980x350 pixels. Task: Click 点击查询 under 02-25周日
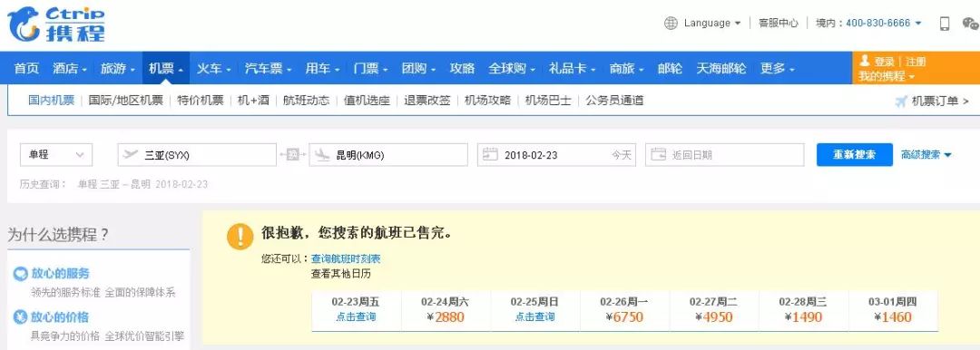coord(534,316)
